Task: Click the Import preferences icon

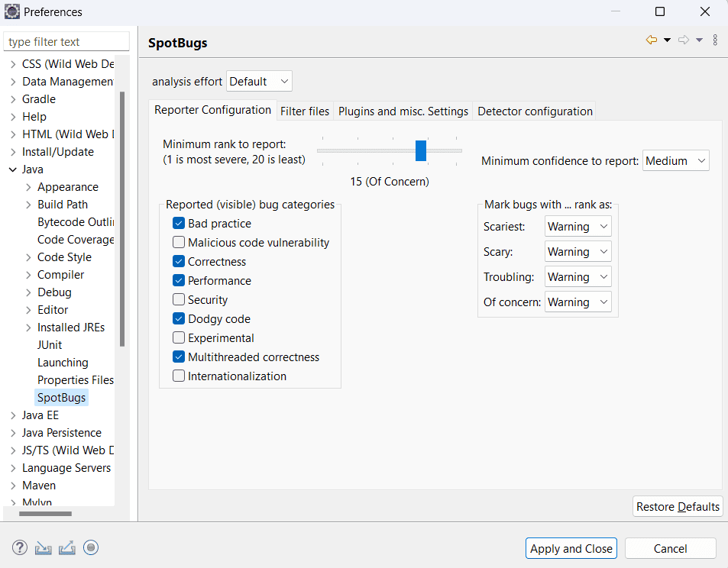Action: pos(44,547)
